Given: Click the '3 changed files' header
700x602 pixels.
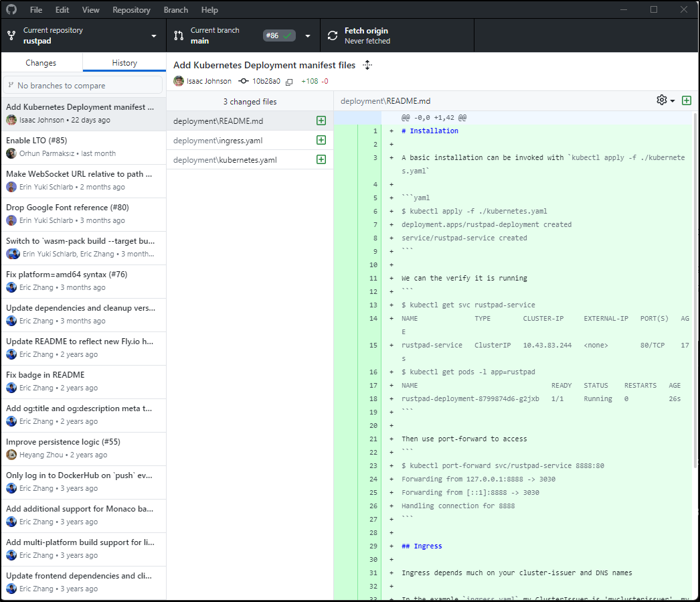Looking at the screenshot, I should click(250, 102).
